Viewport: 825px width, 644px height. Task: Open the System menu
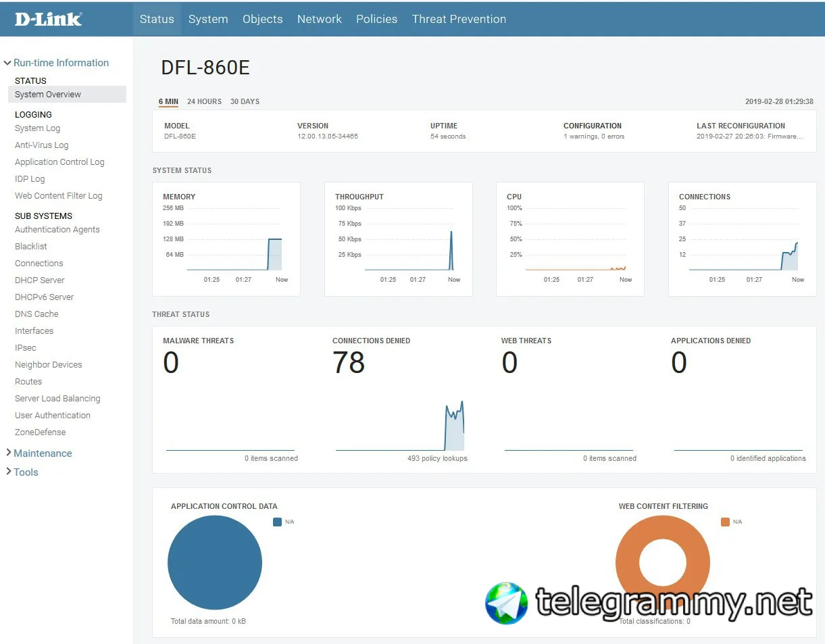click(208, 19)
